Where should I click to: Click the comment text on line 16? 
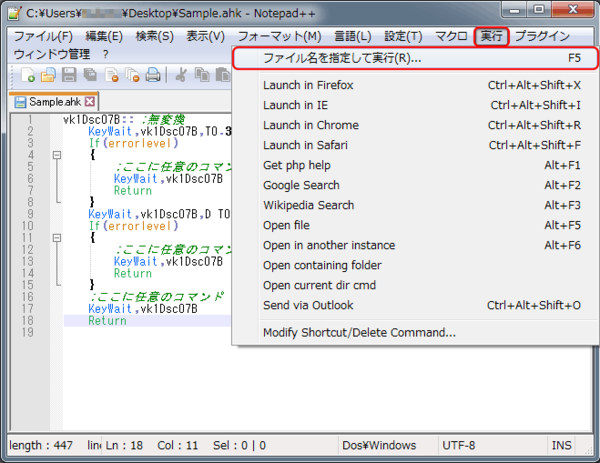click(157, 297)
